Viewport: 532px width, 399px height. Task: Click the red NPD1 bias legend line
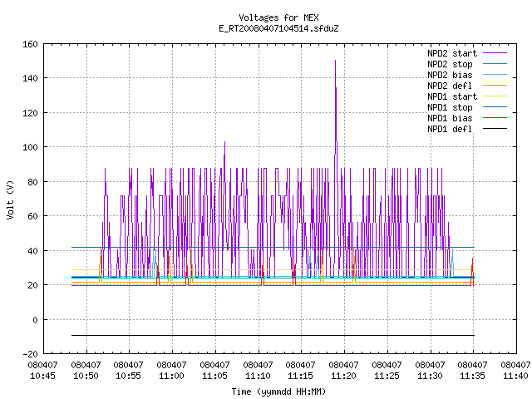pos(495,118)
